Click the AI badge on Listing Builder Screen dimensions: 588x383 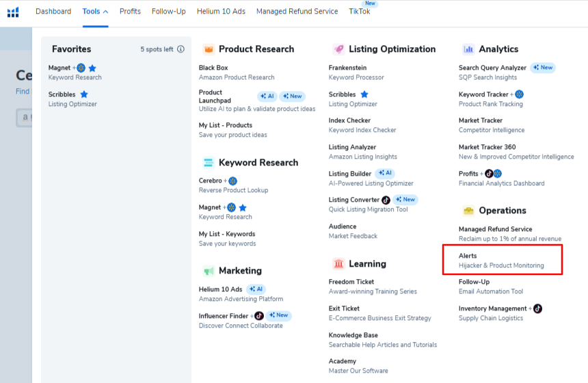click(385, 173)
